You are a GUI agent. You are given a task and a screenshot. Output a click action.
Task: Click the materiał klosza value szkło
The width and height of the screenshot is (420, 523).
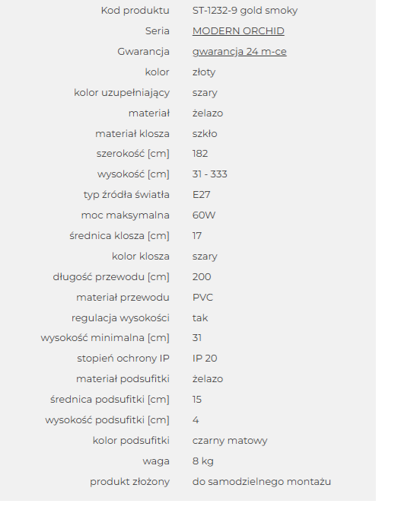click(205, 134)
